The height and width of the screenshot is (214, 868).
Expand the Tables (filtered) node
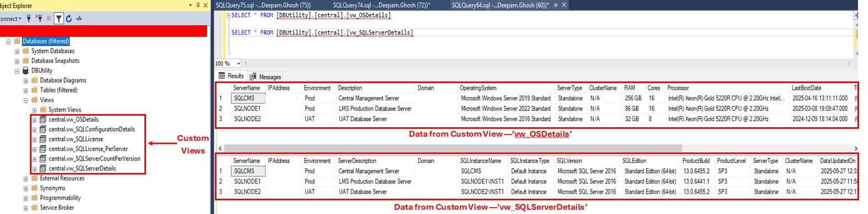[x=26, y=90]
